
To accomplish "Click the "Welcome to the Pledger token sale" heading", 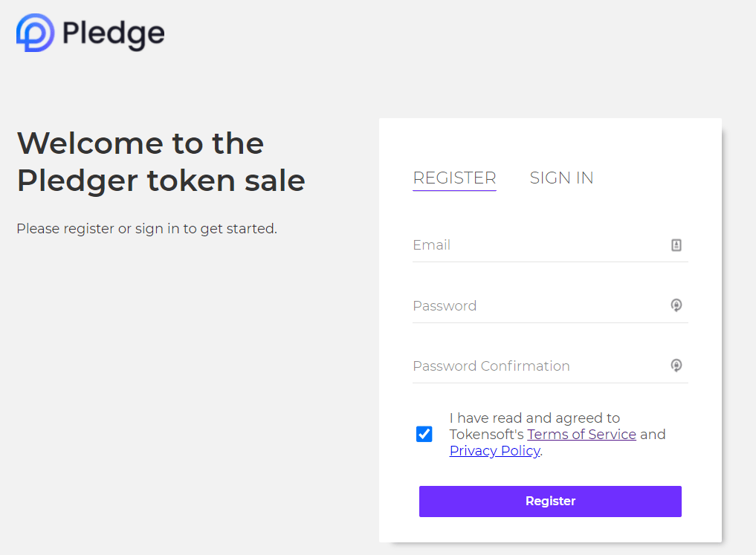I will (161, 161).
